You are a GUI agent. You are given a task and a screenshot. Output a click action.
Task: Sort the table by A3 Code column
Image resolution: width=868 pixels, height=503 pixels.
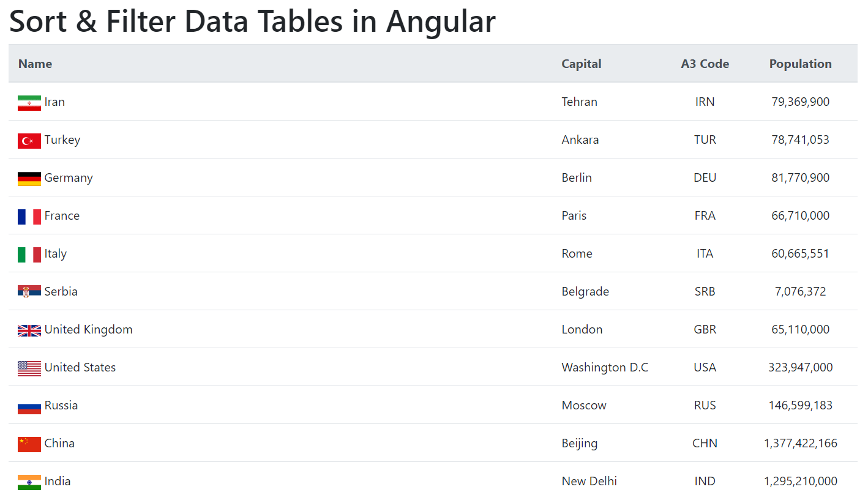(704, 63)
